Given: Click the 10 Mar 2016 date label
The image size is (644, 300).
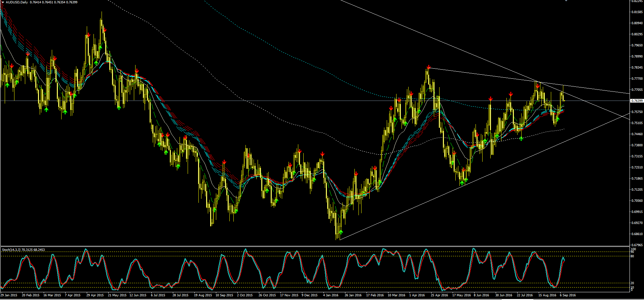Looking at the screenshot, I should pyautogui.click(x=396, y=295).
